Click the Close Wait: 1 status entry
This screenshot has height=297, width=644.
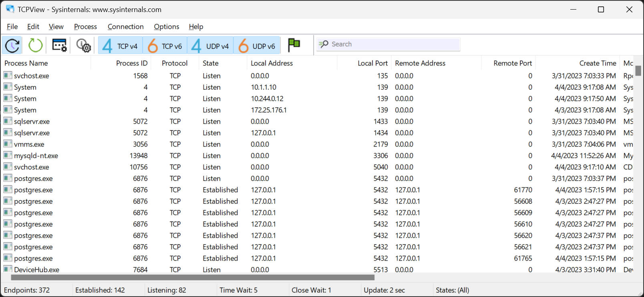tap(311, 290)
